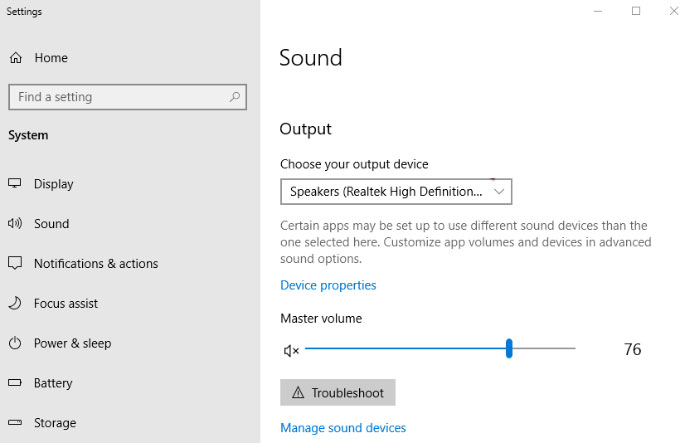The height and width of the screenshot is (443, 680).
Task: Click the Home icon in sidebar
Action: [x=15, y=58]
